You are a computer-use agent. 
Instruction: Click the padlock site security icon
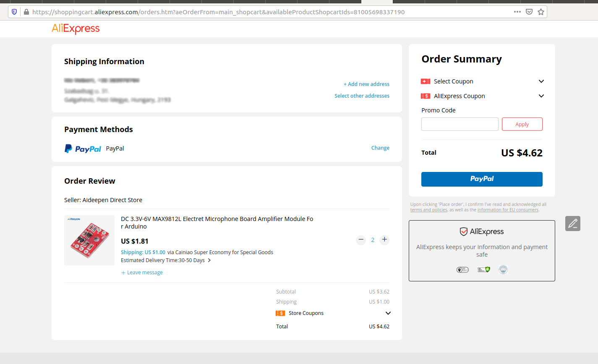tap(26, 12)
